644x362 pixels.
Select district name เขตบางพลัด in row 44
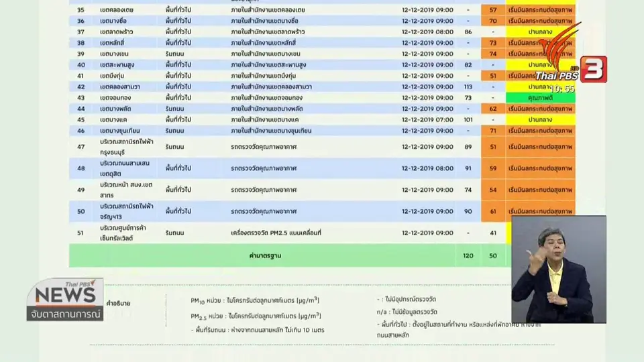coord(115,109)
